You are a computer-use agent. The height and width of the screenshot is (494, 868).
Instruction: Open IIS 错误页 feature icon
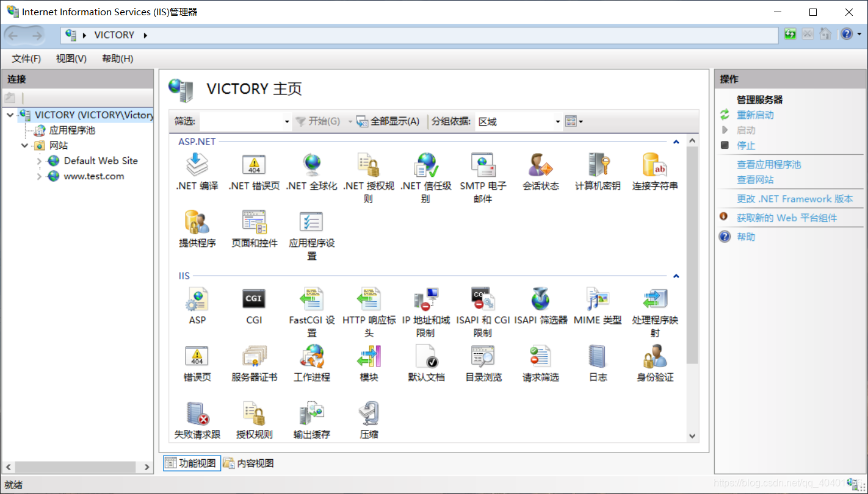click(x=197, y=356)
